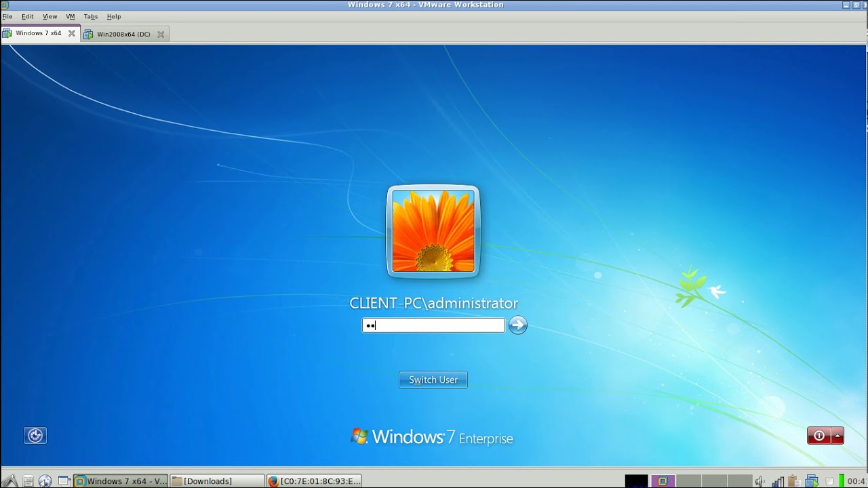The width and height of the screenshot is (868, 488).
Task: Click the Switch User button
Action: 433,380
